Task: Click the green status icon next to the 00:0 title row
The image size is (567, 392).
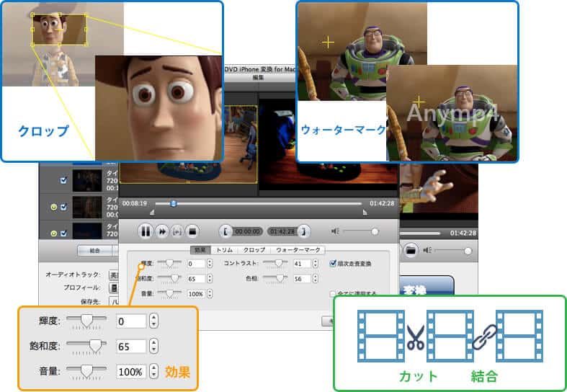Action: (x=53, y=208)
